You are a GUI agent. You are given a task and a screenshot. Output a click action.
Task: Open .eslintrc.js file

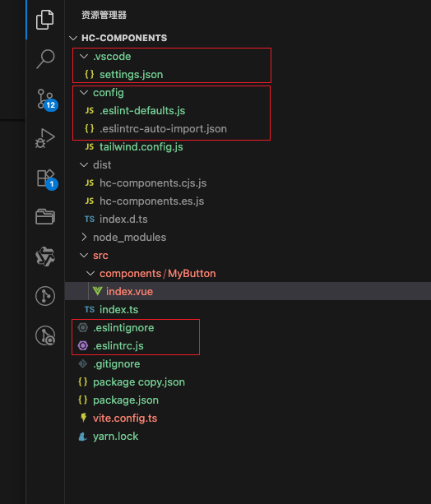(x=118, y=346)
